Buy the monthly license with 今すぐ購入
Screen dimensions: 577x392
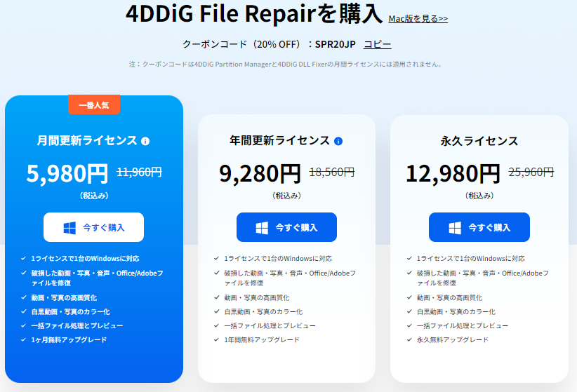coord(93,227)
